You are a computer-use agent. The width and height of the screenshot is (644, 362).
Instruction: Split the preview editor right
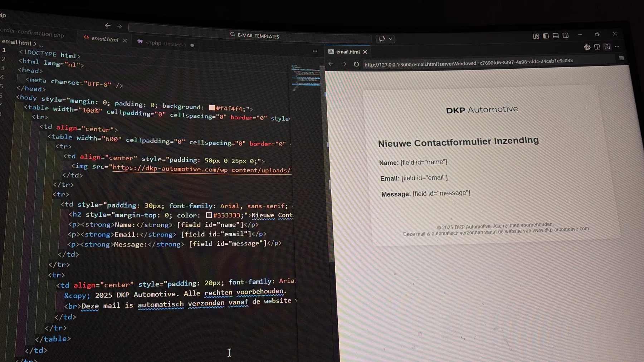point(597,47)
